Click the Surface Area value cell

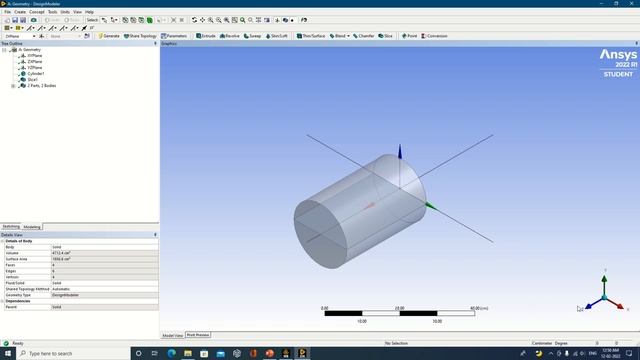point(104,259)
